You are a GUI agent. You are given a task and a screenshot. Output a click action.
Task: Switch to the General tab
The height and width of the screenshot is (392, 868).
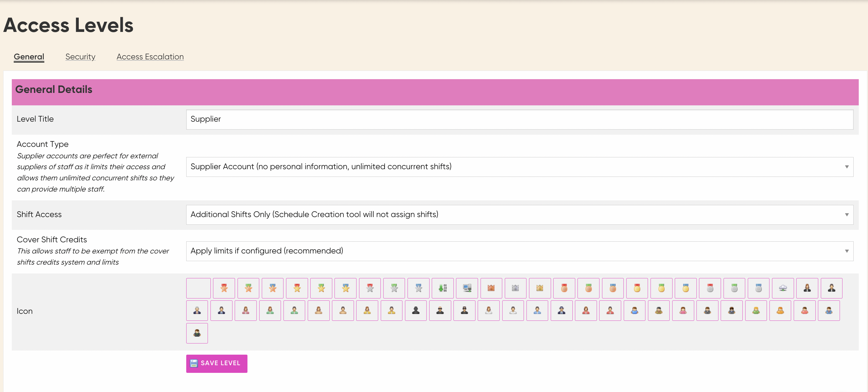click(x=29, y=57)
